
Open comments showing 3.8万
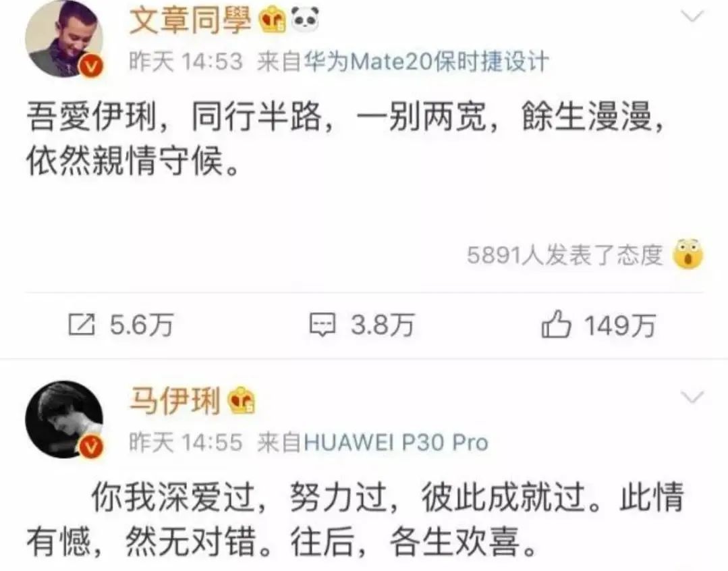(x=362, y=324)
